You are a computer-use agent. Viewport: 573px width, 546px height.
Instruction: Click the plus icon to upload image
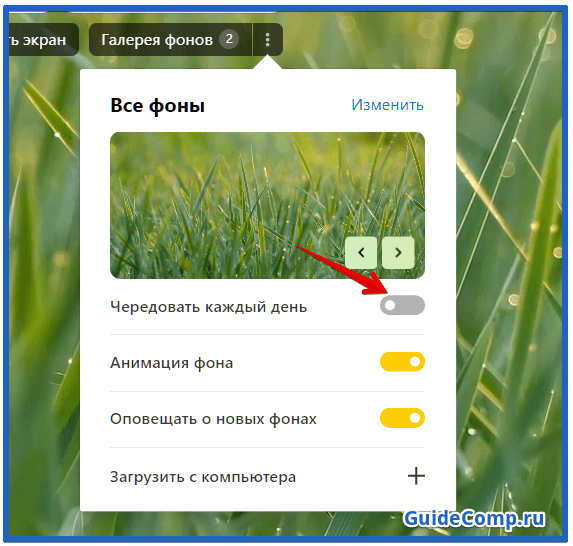[416, 476]
